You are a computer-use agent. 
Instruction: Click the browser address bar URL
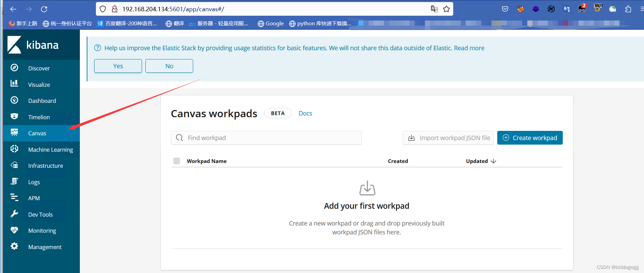coord(173,9)
